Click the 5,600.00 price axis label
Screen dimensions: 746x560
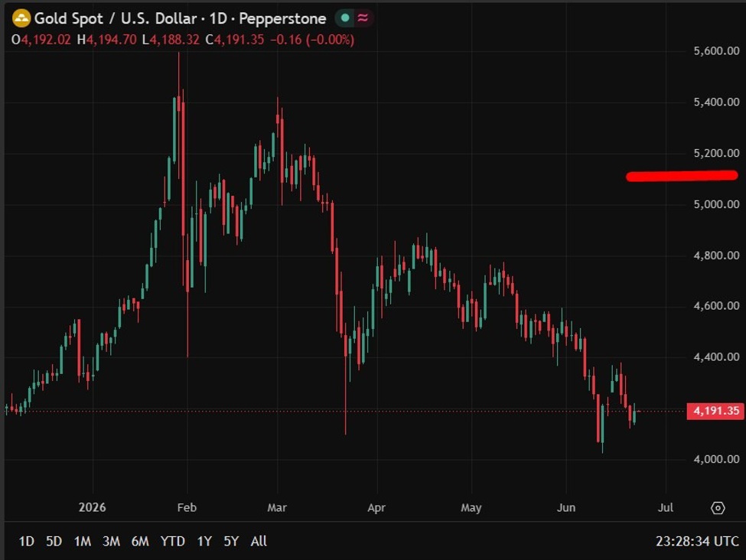point(716,51)
